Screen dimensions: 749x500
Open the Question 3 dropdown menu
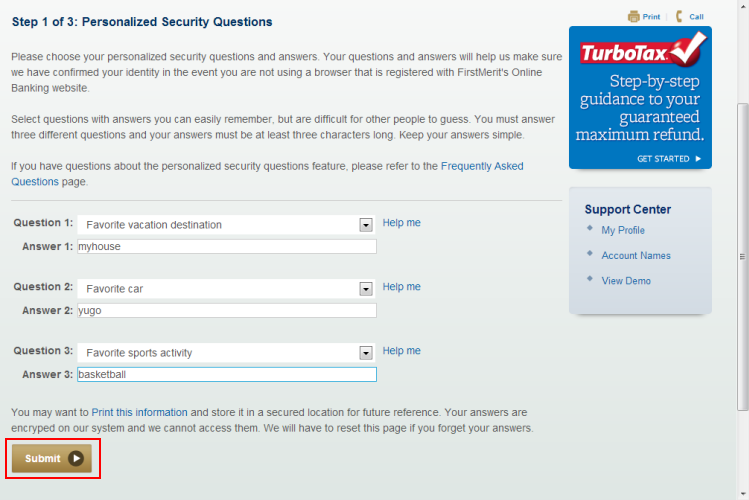coord(366,353)
